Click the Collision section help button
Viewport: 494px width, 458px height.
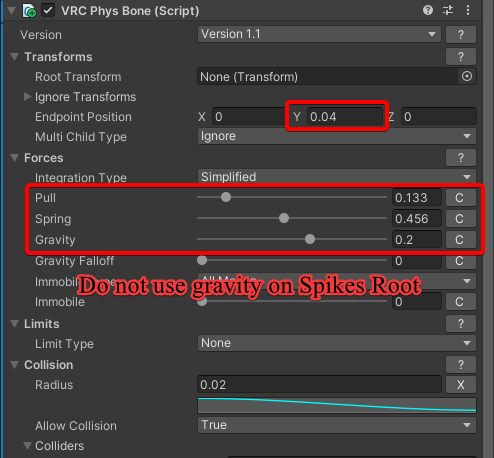coord(461,365)
